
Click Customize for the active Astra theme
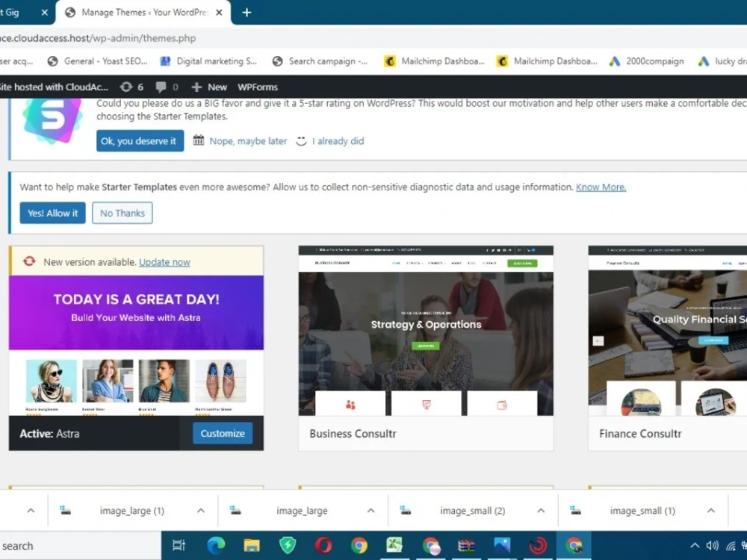pos(223,433)
